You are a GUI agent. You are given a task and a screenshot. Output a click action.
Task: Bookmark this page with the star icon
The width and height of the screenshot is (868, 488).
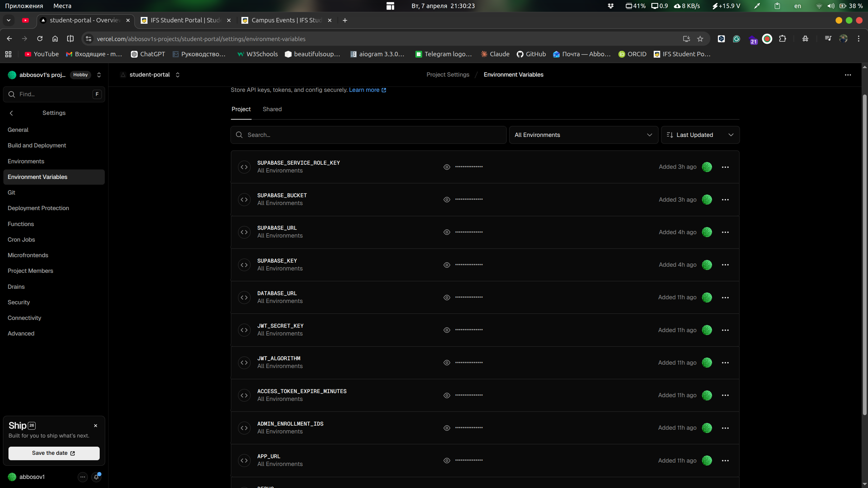click(x=700, y=39)
